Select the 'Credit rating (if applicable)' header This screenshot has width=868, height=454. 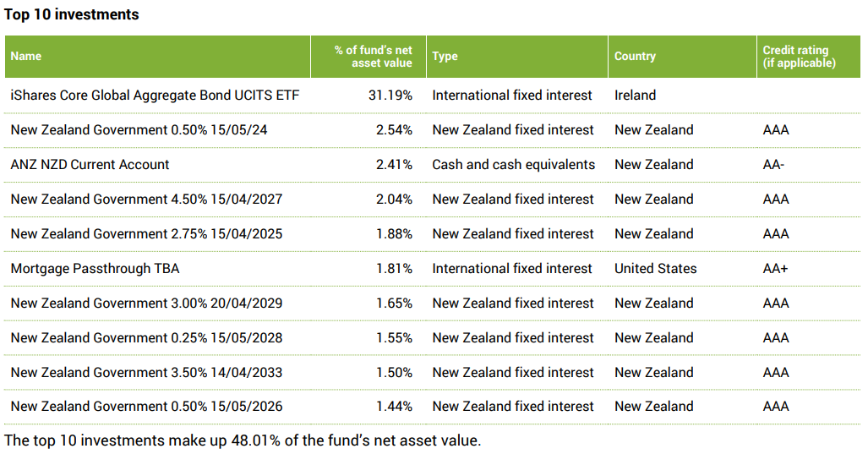[x=799, y=57]
